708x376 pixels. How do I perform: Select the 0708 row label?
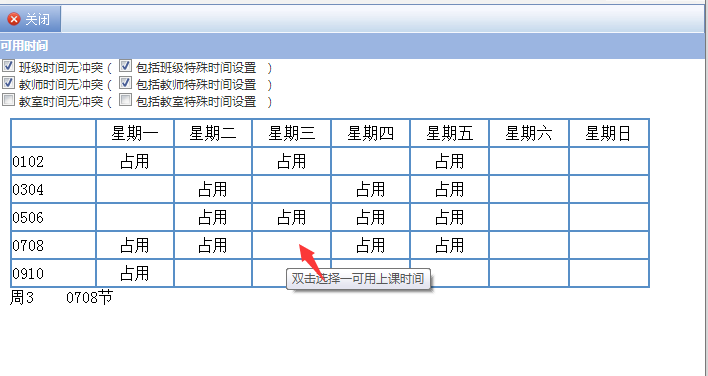(x=53, y=245)
